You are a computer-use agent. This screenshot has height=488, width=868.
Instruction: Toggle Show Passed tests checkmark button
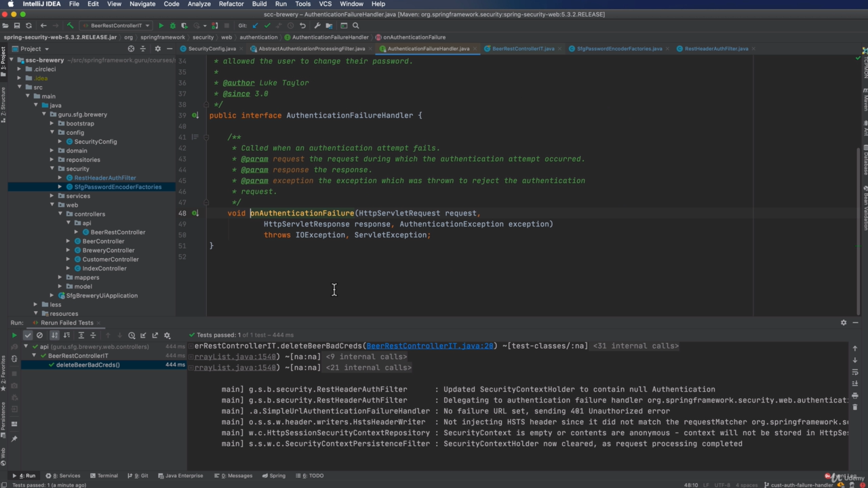tap(28, 335)
